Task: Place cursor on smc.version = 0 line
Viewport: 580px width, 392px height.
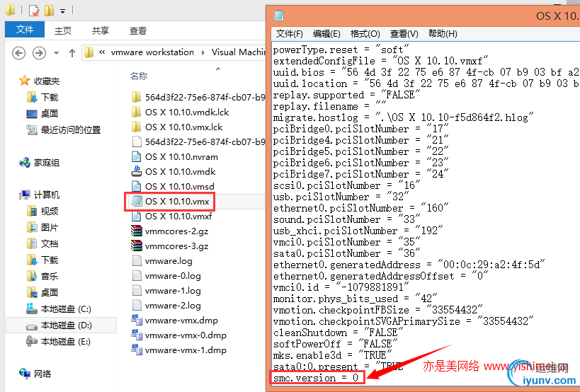Action: pyautogui.click(x=316, y=378)
